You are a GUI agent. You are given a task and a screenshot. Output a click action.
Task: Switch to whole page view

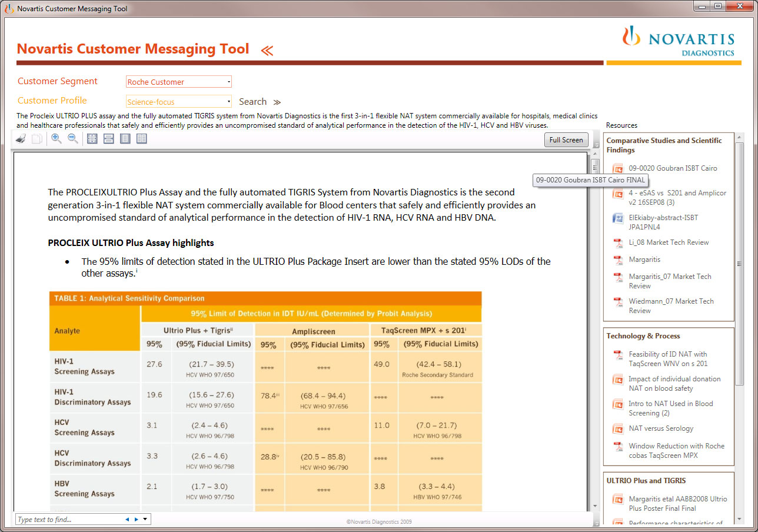[x=125, y=139]
